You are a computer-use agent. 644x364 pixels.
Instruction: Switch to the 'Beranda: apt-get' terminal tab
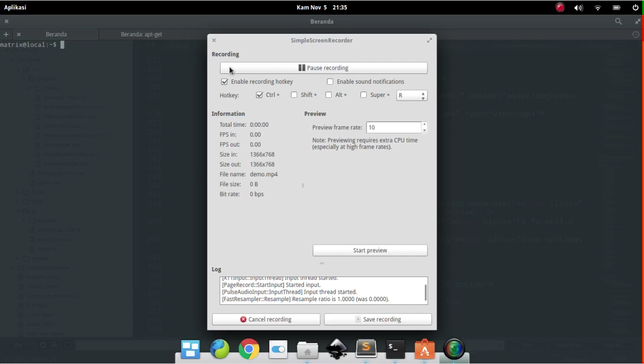point(141,34)
